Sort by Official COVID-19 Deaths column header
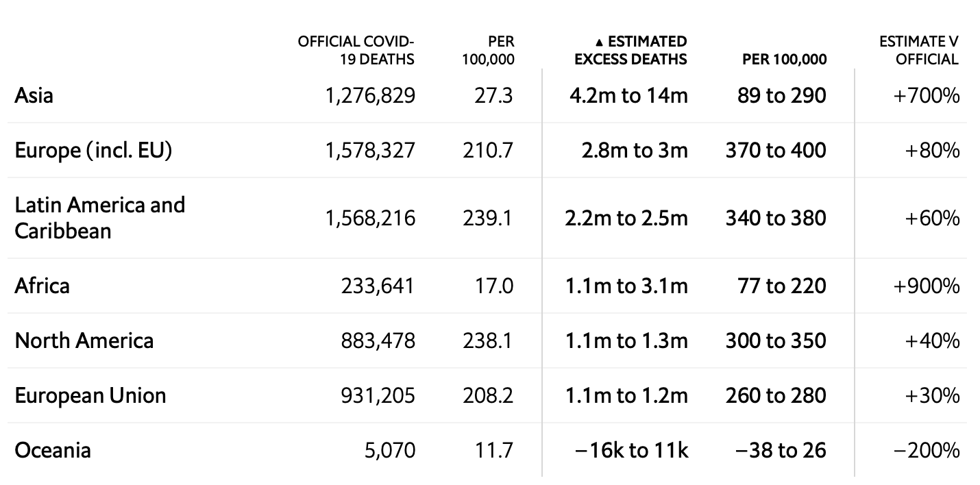This screenshot has height=485, width=980. click(356, 51)
